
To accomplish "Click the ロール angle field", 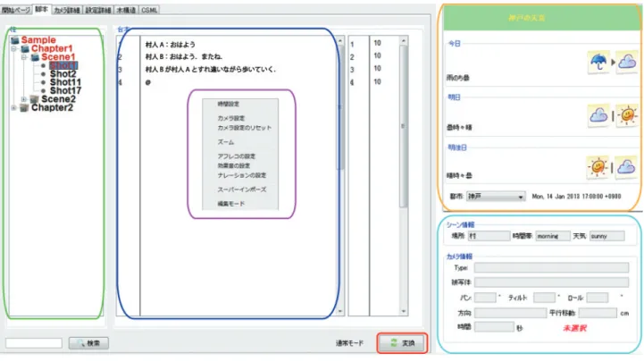I will (598, 298).
